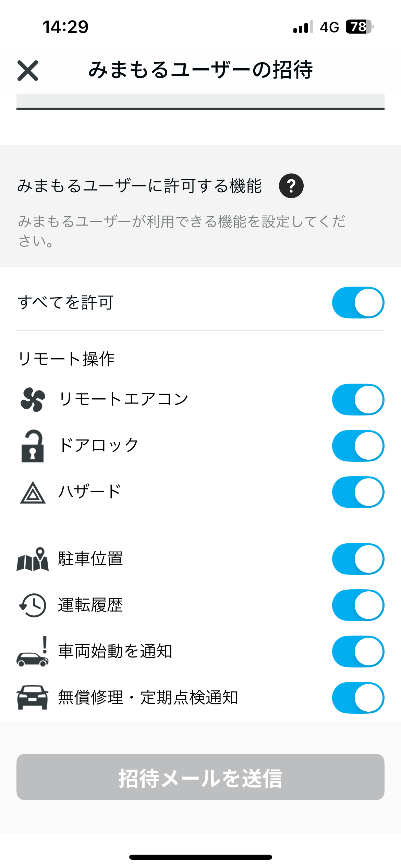401x868 pixels.
Task: Tap the input field under the header
Action: coord(200,101)
